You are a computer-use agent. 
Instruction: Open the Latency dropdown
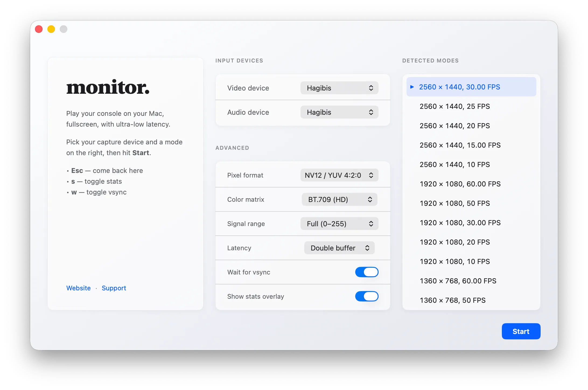click(339, 248)
